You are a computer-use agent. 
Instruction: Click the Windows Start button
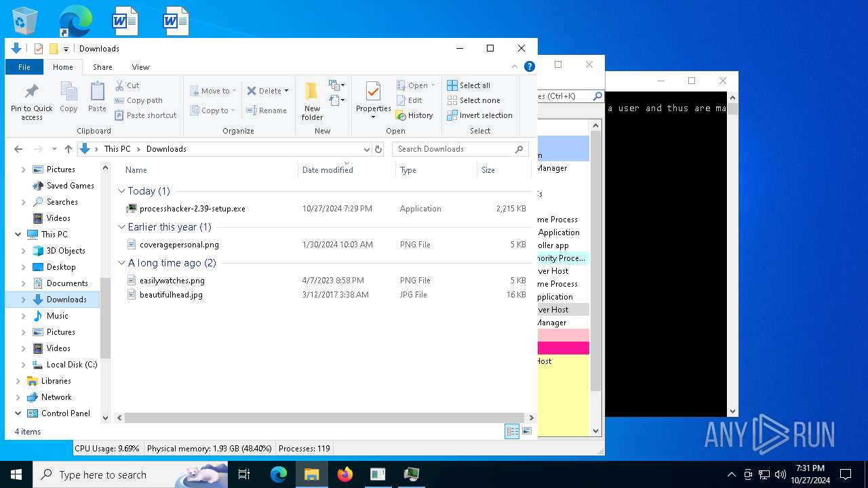click(16, 474)
